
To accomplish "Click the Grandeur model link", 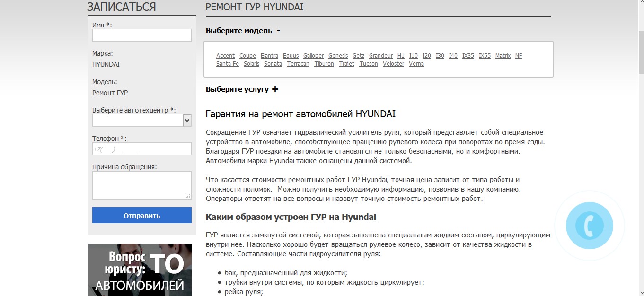I will tap(381, 56).
